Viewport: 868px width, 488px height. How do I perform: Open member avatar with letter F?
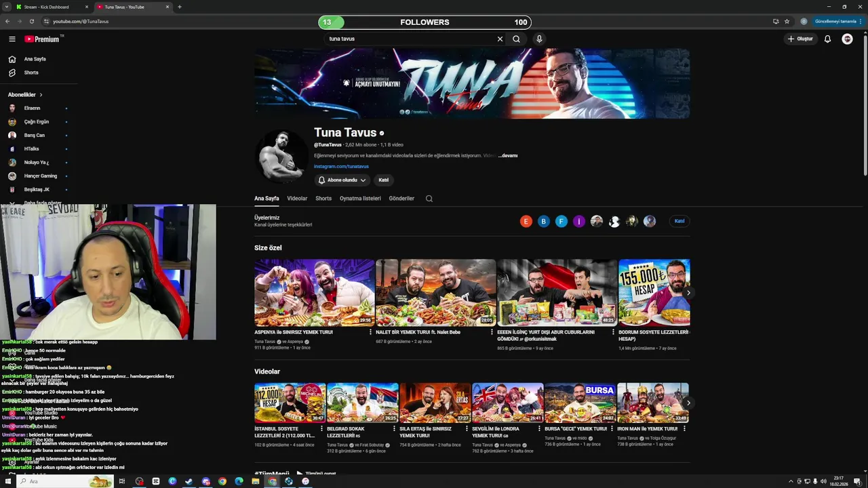[561, 221]
